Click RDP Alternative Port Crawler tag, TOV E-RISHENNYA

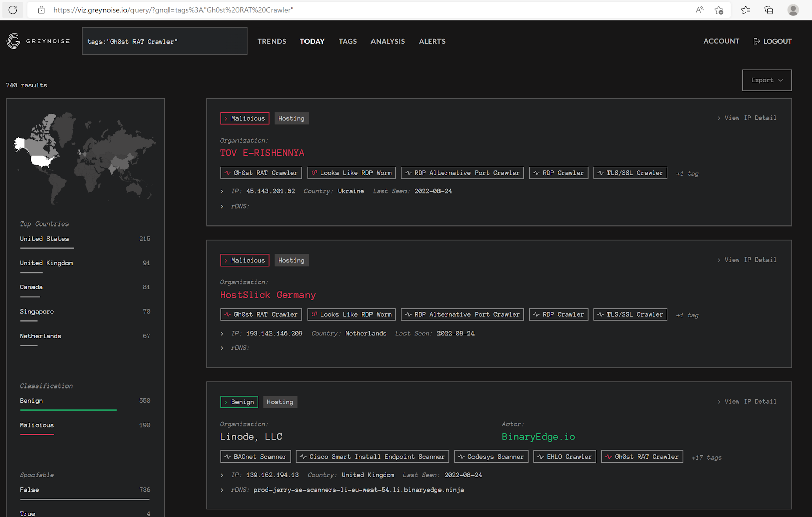(462, 173)
